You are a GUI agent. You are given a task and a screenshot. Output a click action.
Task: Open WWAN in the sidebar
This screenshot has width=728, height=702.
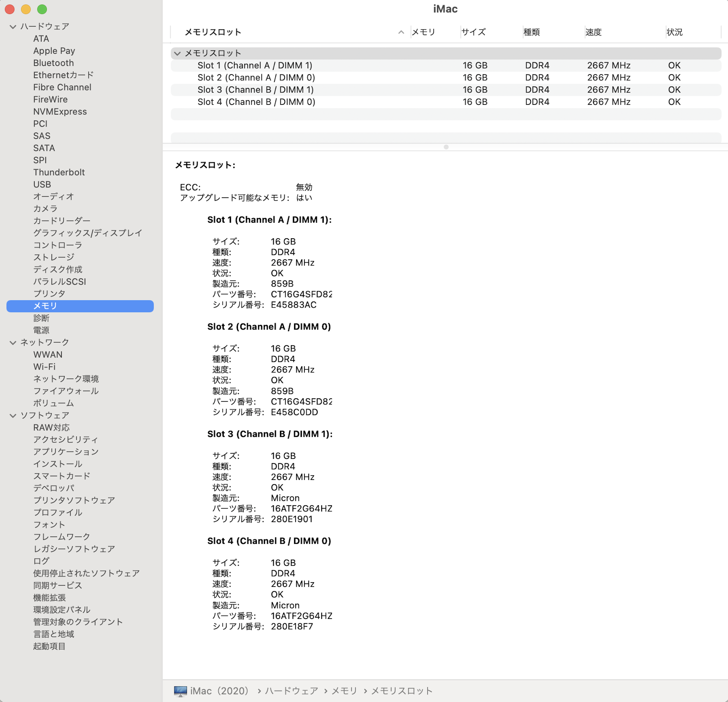(x=48, y=355)
